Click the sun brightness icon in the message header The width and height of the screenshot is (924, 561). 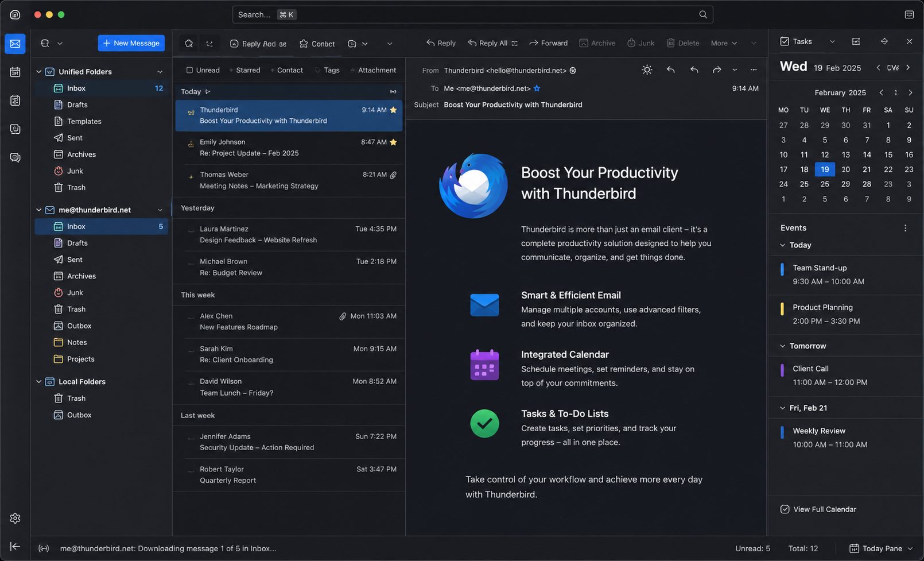point(647,70)
